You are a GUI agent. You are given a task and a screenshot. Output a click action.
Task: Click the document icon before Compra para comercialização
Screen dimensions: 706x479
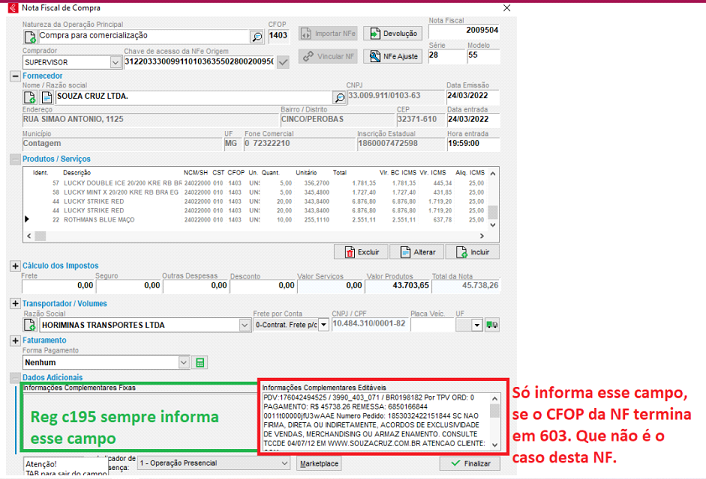(30, 37)
